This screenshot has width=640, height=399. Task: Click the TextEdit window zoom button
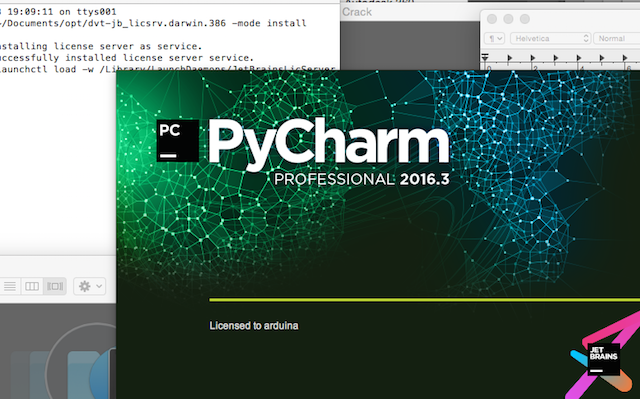(x=525, y=19)
